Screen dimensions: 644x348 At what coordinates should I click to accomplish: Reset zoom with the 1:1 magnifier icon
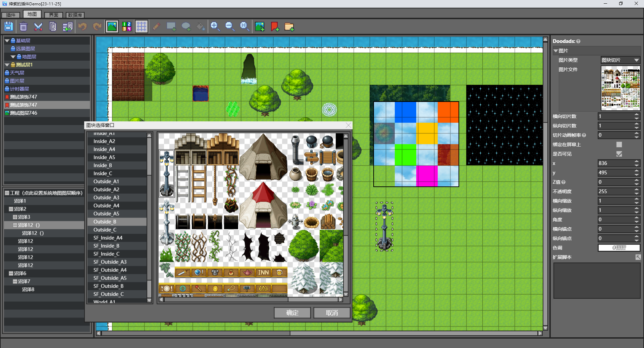tap(245, 26)
